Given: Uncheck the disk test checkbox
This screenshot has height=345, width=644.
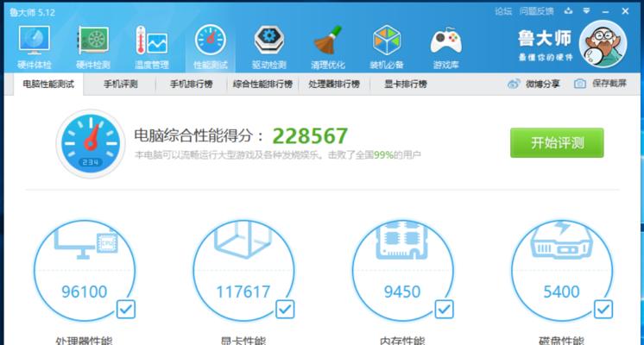Looking at the screenshot, I should click(x=603, y=310).
